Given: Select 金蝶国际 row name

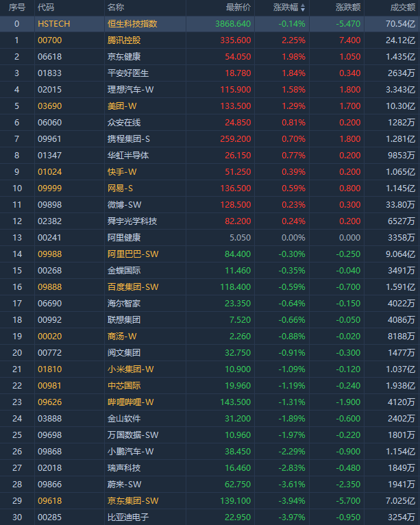Looking at the screenshot, I should (124, 270).
